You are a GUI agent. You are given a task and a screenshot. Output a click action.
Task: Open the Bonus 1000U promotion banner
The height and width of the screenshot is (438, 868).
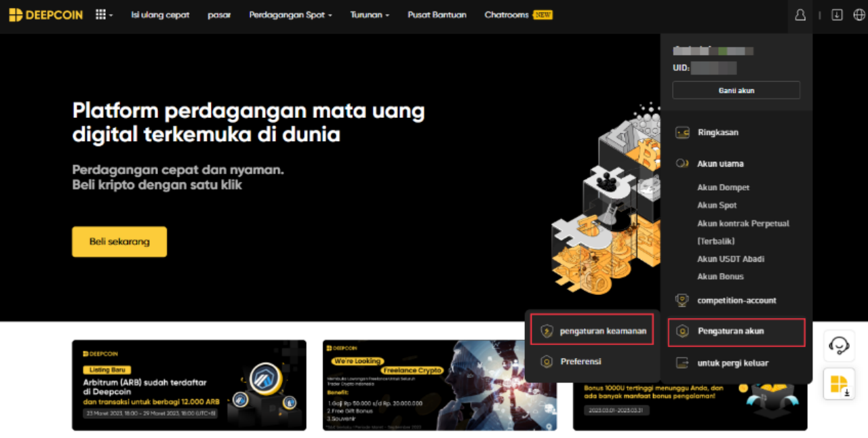[x=690, y=407]
